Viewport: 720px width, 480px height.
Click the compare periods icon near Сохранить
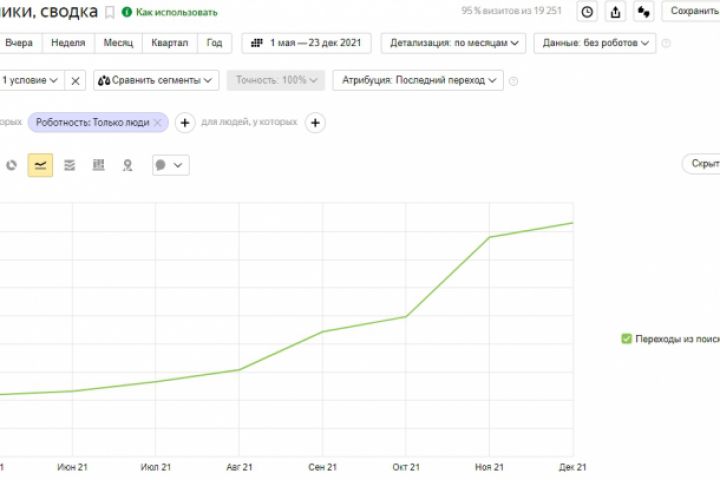[643, 11]
